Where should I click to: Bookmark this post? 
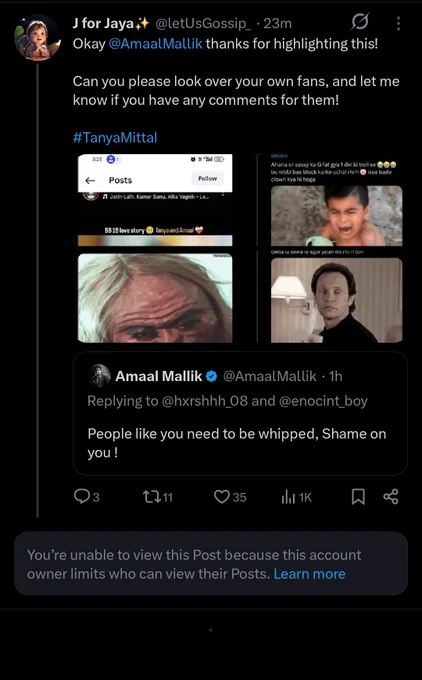pos(358,497)
